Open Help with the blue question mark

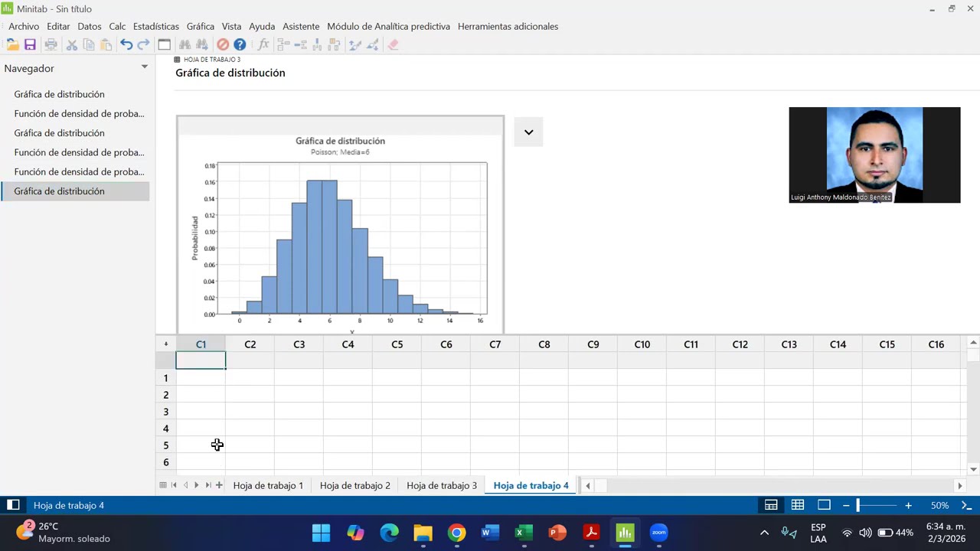(x=240, y=45)
